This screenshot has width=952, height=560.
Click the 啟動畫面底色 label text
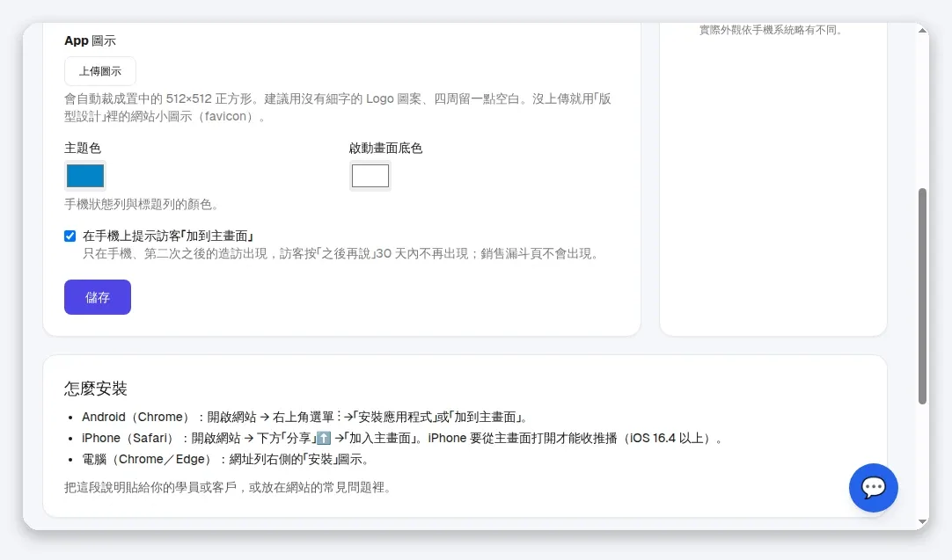coord(385,148)
